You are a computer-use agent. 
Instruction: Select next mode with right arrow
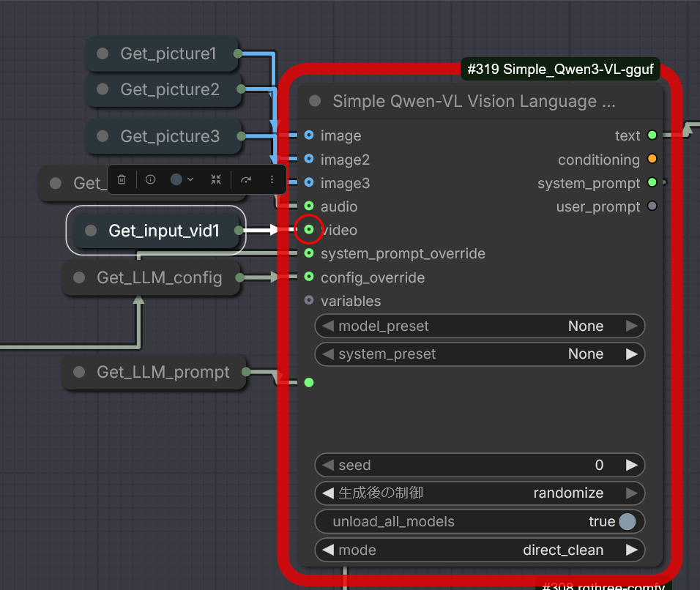[x=632, y=550]
